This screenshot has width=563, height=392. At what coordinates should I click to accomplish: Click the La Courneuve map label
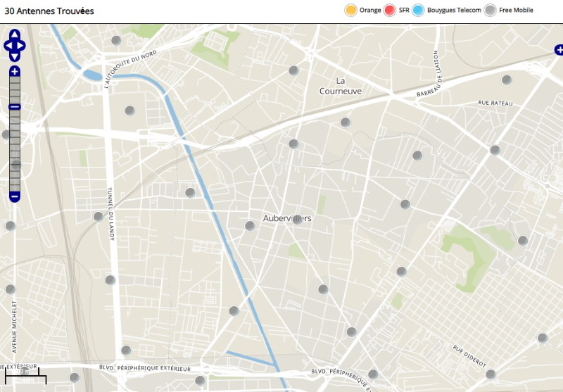pos(341,86)
